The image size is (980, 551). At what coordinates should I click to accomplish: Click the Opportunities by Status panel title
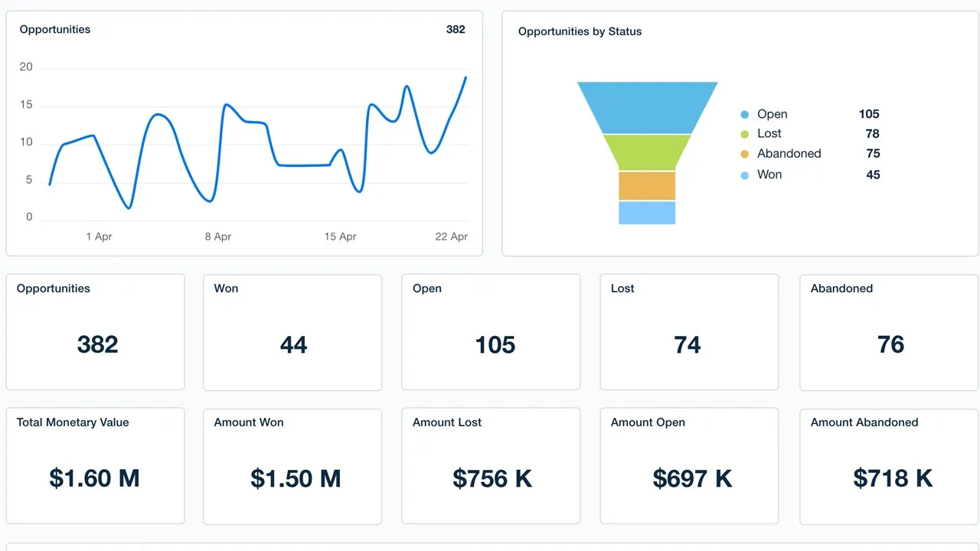click(x=580, y=31)
